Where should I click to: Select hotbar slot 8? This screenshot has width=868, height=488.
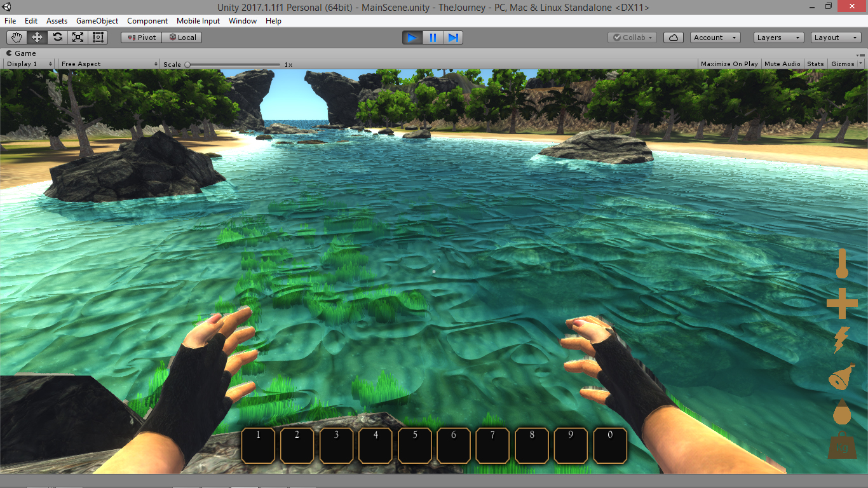(x=532, y=445)
